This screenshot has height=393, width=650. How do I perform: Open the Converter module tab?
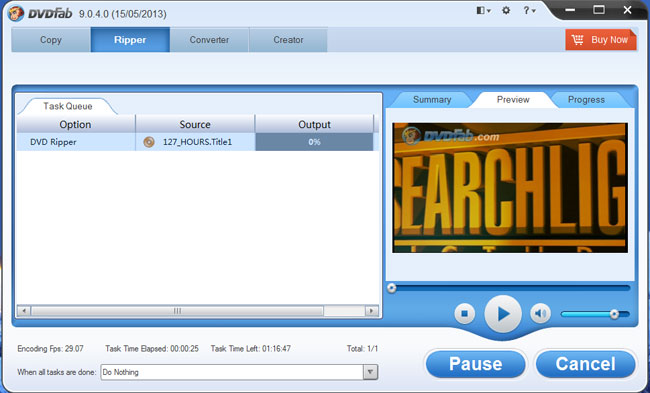click(x=209, y=40)
